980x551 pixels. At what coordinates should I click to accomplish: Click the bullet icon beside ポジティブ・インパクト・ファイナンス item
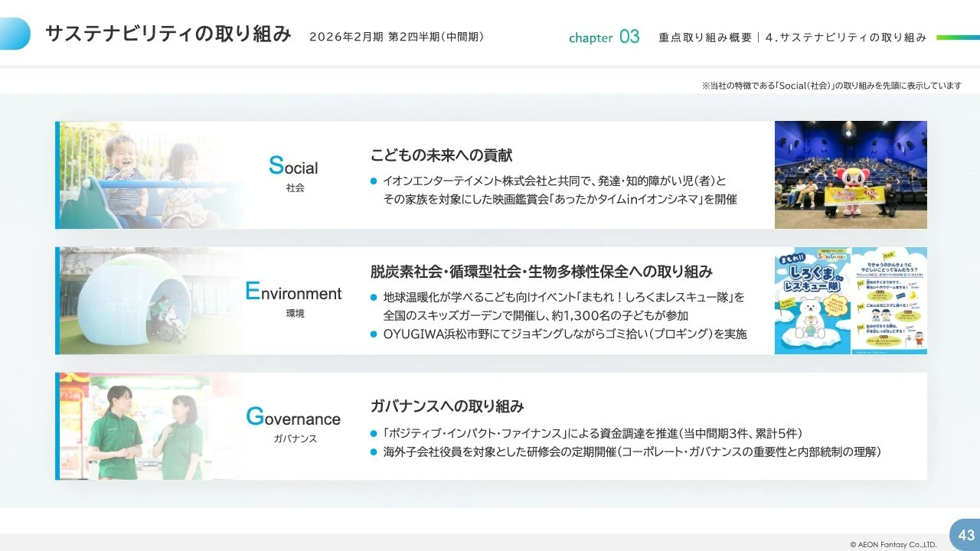(x=374, y=434)
